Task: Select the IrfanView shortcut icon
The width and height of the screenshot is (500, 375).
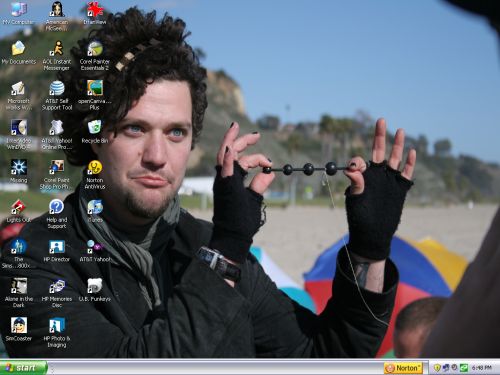Action: click(95, 13)
